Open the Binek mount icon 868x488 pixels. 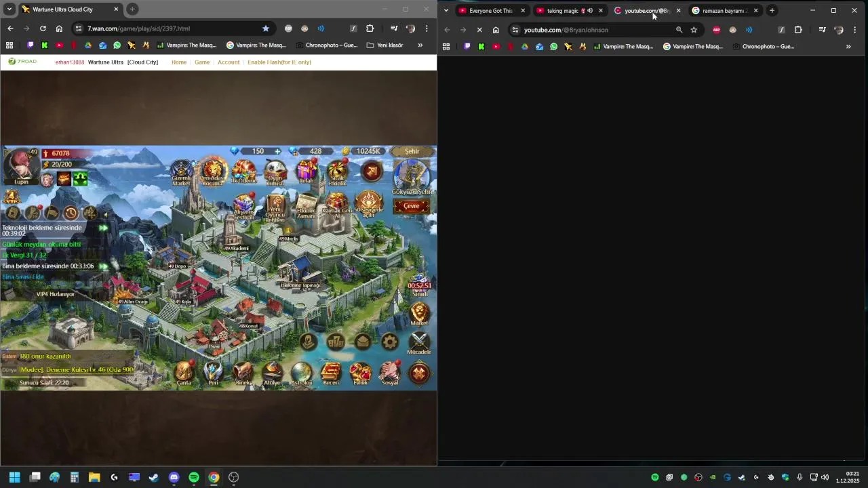pyautogui.click(x=243, y=373)
